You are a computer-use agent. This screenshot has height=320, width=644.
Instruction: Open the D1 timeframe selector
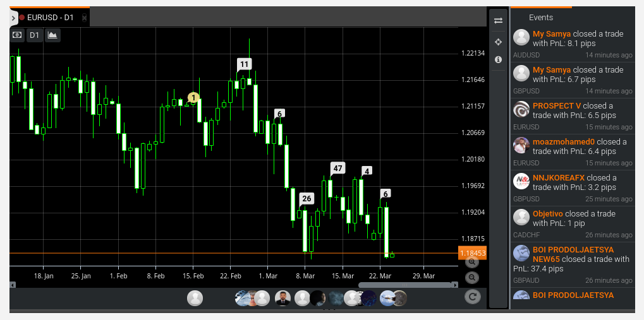(x=35, y=35)
